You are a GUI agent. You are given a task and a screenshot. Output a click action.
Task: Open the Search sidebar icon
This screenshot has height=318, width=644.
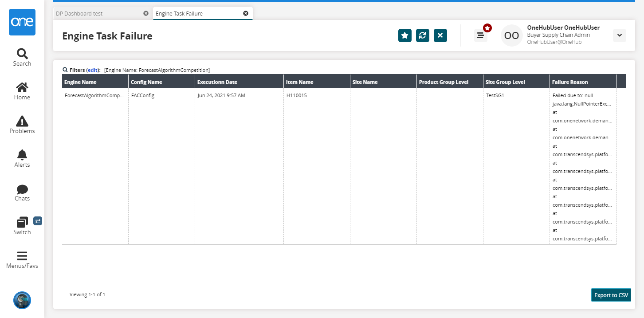tap(22, 54)
